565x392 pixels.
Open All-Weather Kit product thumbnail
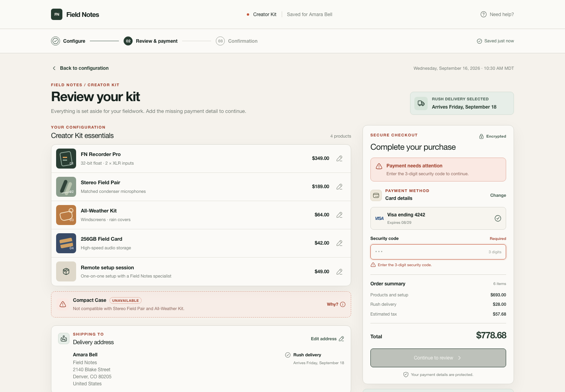tap(66, 215)
